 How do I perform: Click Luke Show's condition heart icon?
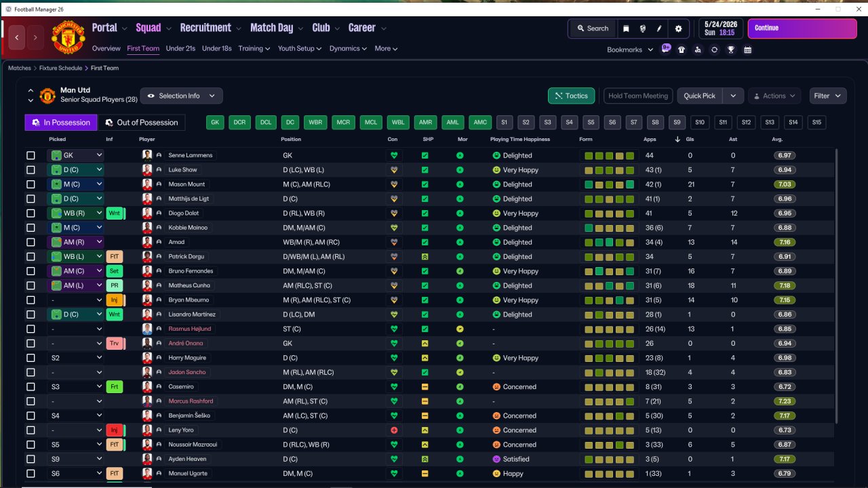pyautogui.click(x=394, y=170)
